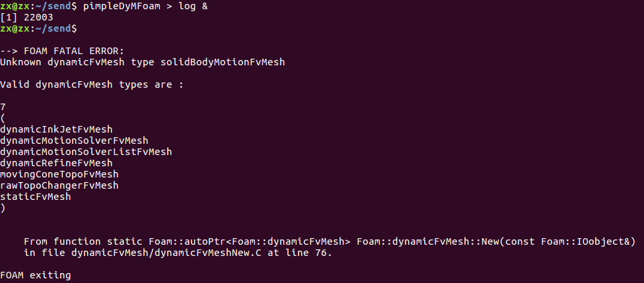Click rawTopoChangerFvMesh entry

click(x=59, y=185)
